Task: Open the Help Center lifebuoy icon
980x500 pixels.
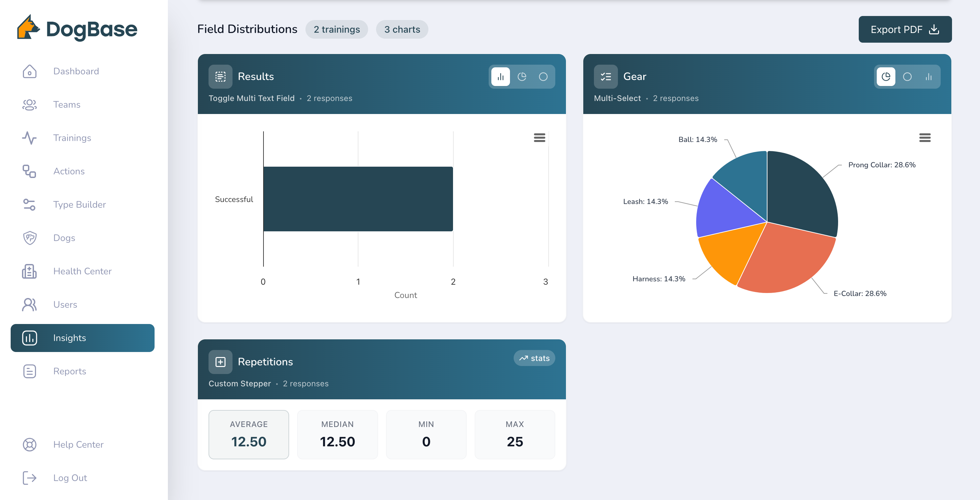Action: [x=30, y=444]
